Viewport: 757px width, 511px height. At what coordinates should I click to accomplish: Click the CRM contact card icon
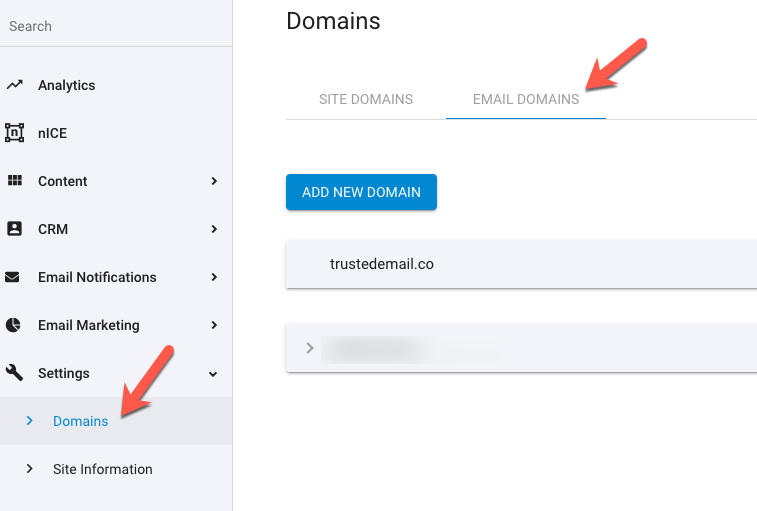tap(14, 228)
